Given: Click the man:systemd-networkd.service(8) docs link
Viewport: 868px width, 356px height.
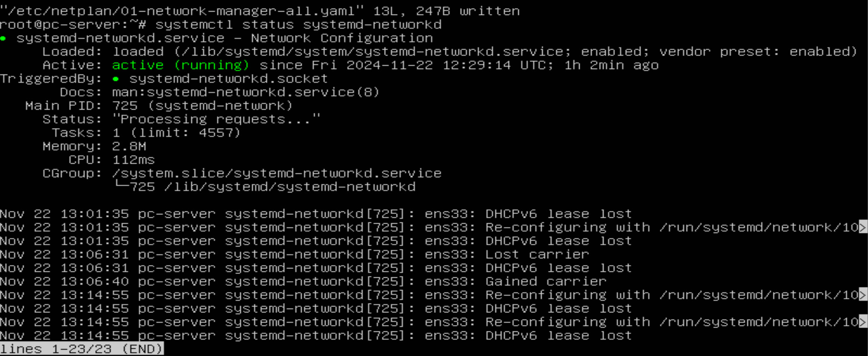Looking at the screenshot, I should [246, 92].
